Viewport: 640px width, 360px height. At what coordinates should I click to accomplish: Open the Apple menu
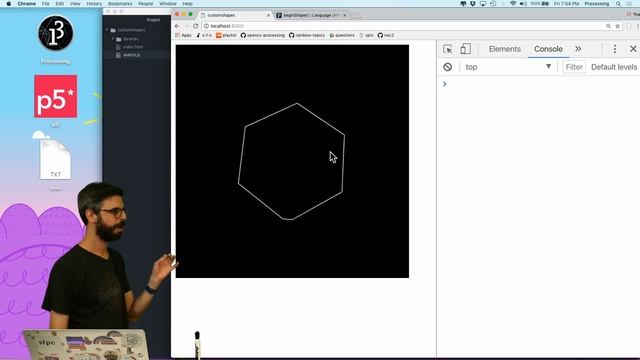pos(9,4)
